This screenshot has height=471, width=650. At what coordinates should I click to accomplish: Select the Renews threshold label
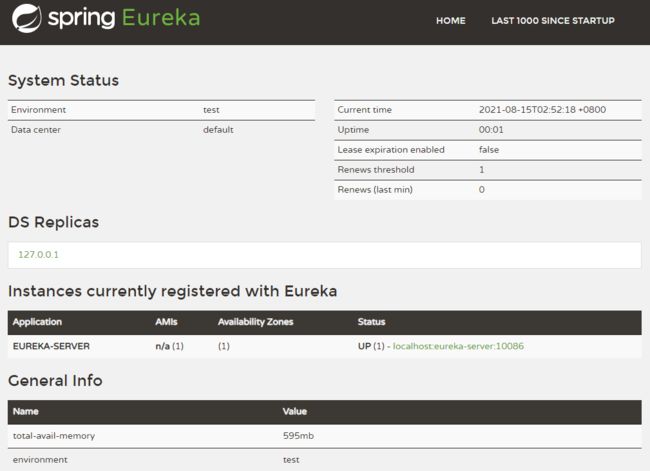click(x=376, y=170)
